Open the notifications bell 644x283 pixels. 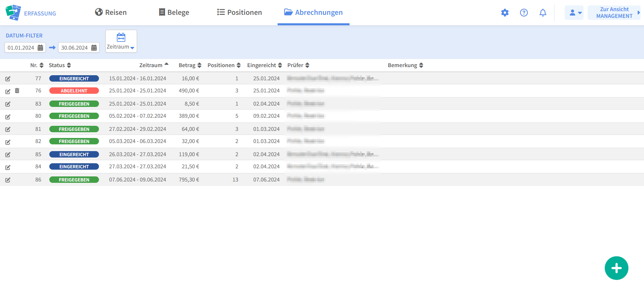click(543, 13)
